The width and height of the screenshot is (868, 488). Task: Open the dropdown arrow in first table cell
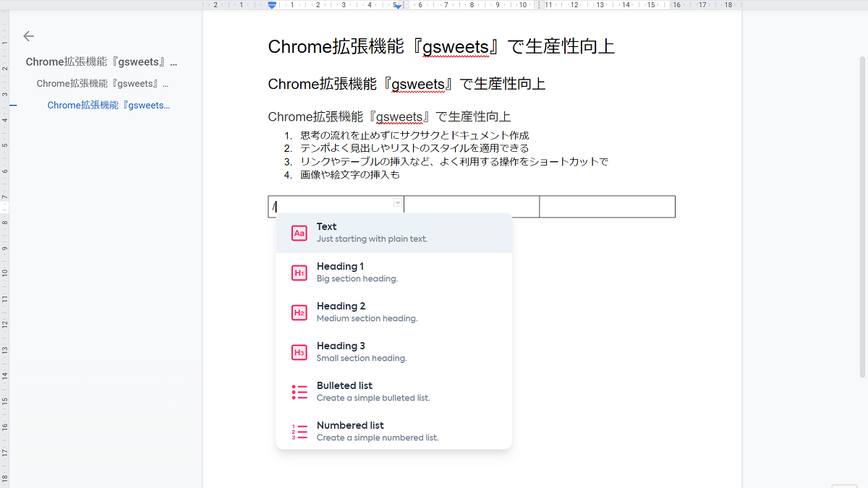tap(397, 203)
